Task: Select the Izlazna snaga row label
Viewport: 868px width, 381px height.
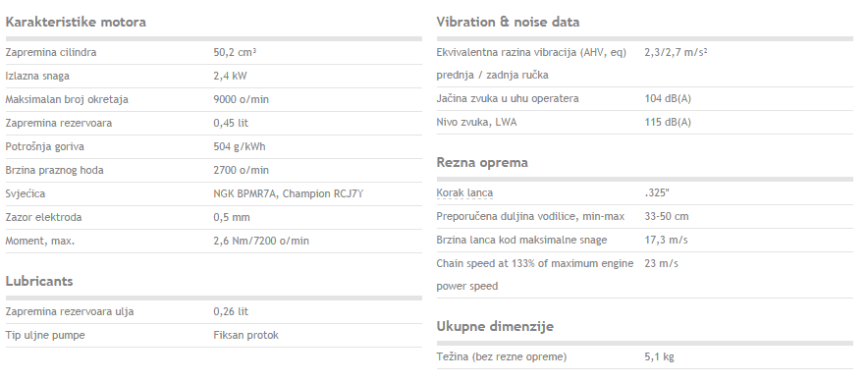Action: [x=37, y=76]
